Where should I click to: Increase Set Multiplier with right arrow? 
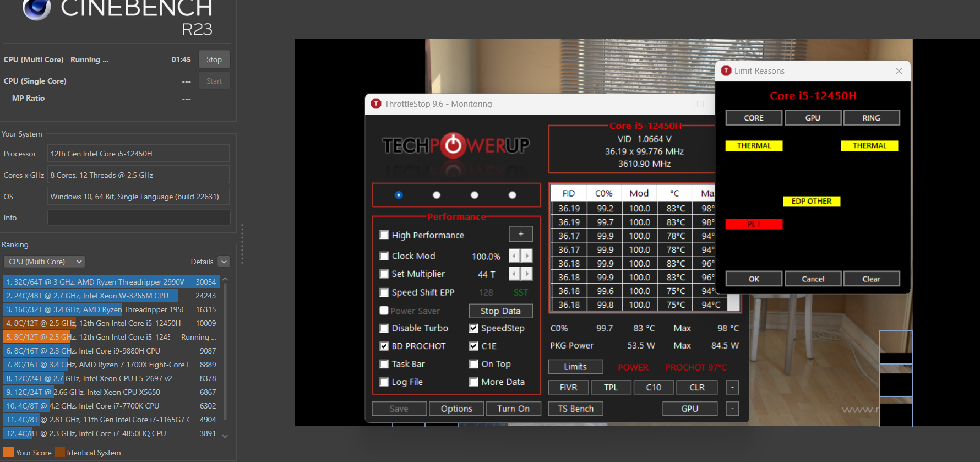[527, 274]
